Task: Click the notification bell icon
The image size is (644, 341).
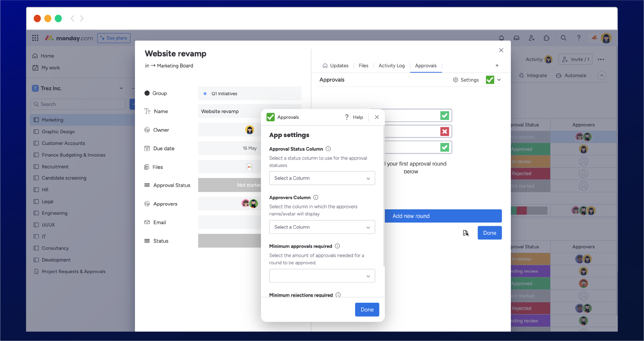Action: pyautogui.click(x=502, y=38)
